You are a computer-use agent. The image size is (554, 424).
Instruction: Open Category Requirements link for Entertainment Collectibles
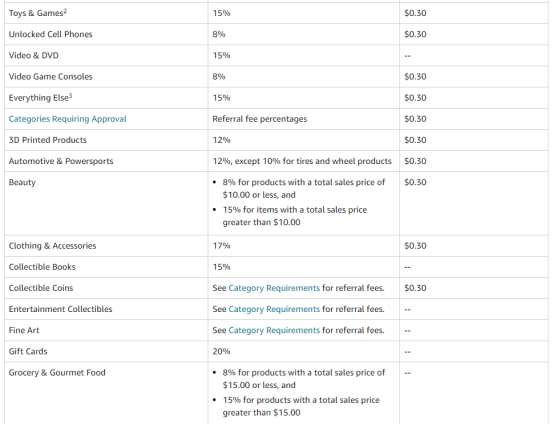tap(274, 309)
